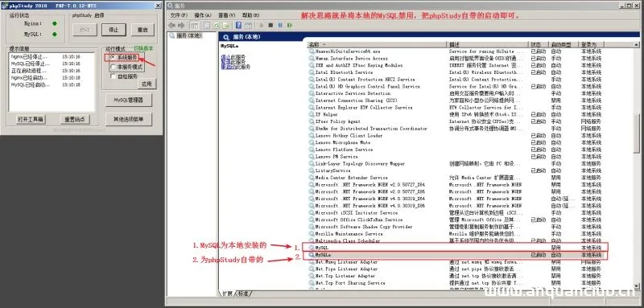This screenshot has width=644, height=308.
Task: Click the Start Service play icon
Action: tap(262, 26)
